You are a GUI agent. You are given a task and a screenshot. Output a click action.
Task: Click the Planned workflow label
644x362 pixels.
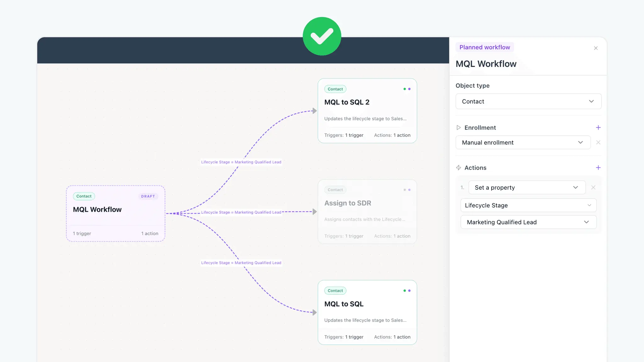(485, 47)
